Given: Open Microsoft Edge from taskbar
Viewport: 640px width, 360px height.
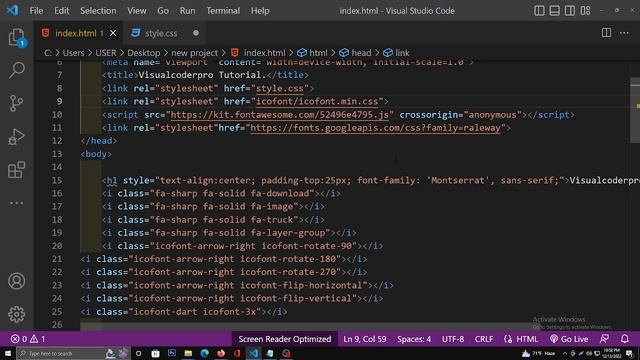Looking at the screenshot, I should 204,353.
